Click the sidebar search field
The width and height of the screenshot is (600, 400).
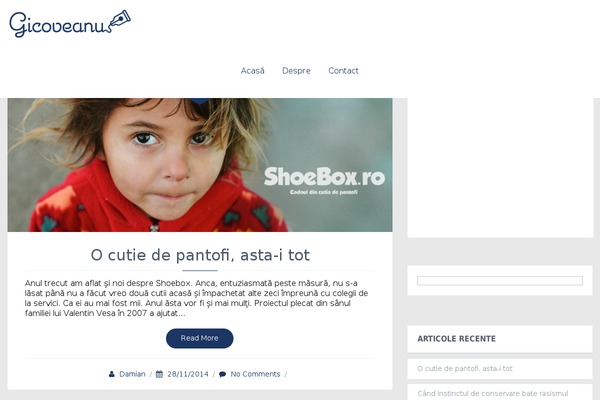tap(500, 281)
